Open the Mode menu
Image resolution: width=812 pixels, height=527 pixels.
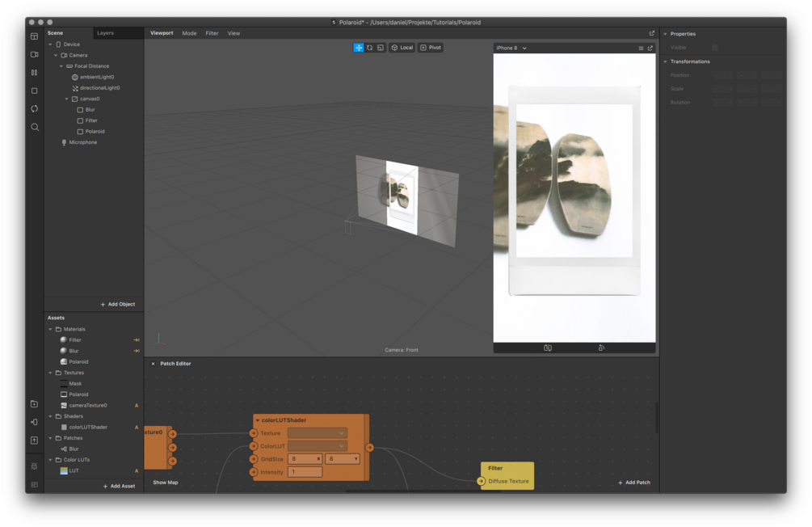(189, 33)
